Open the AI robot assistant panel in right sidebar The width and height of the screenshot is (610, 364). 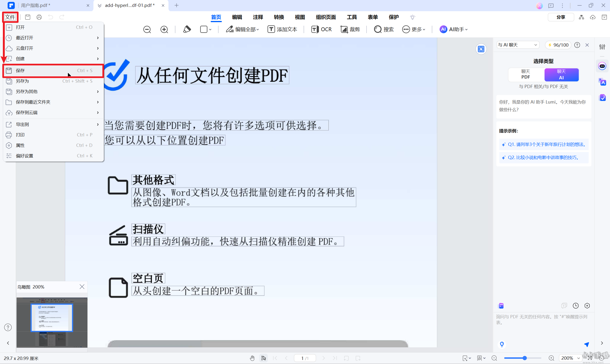point(602,66)
